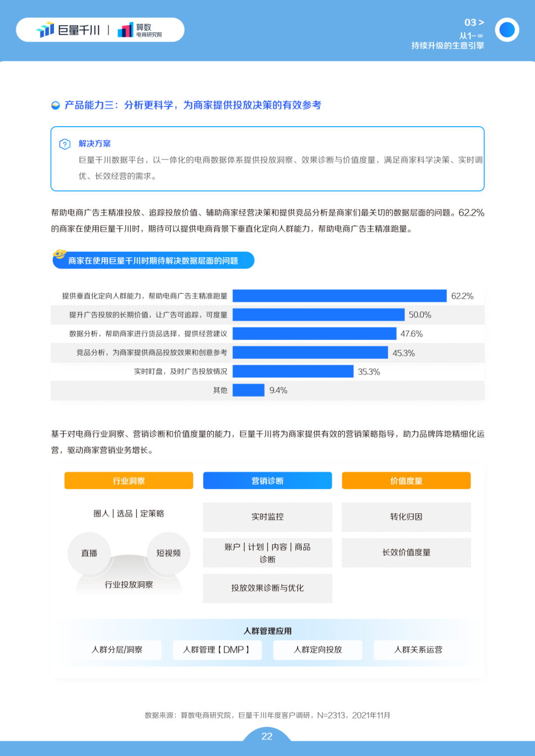This screenshot has width=535, height=756.
Task: Click the 62.2% value at the bar's end
Action: (x=462, y=296)
